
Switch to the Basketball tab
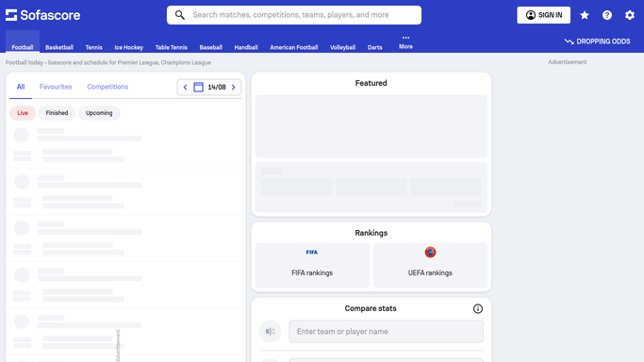[59, 47]
